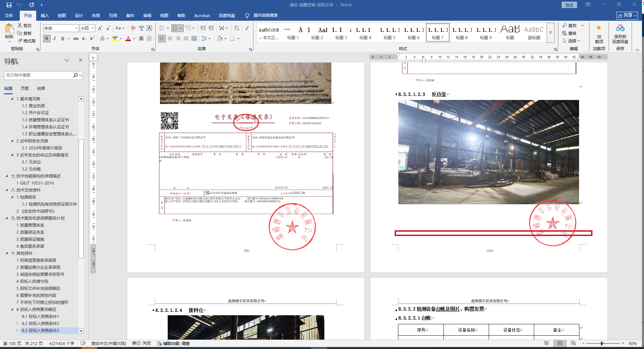Click the 共享 (Share) button
The height and width of the screenshot is (349, 644).
[627, 15]
